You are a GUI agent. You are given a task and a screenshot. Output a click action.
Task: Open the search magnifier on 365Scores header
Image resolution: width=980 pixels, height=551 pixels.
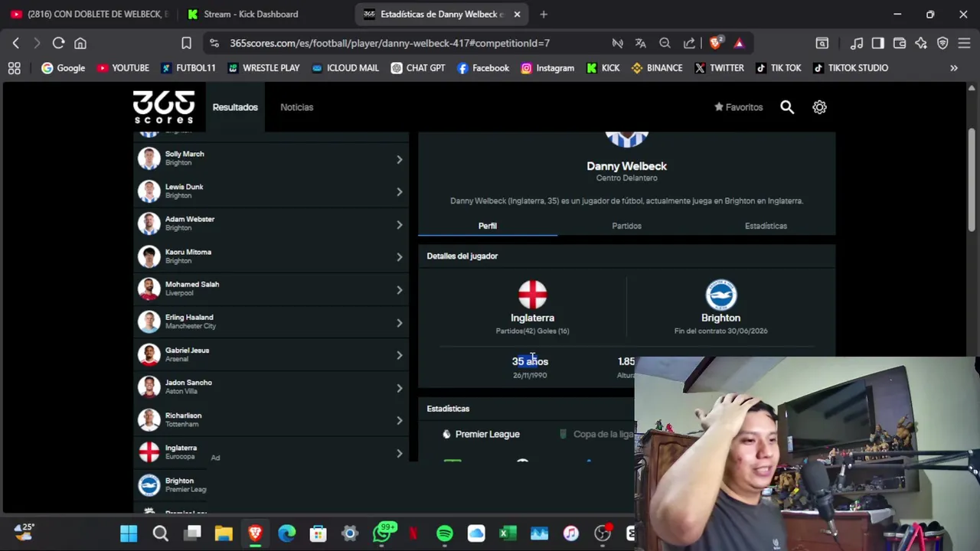[x=787, y=107]
